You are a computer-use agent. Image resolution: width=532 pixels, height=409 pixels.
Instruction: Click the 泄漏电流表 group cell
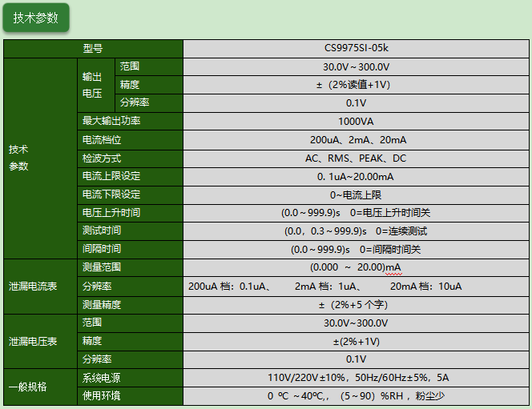coord(40,287)
